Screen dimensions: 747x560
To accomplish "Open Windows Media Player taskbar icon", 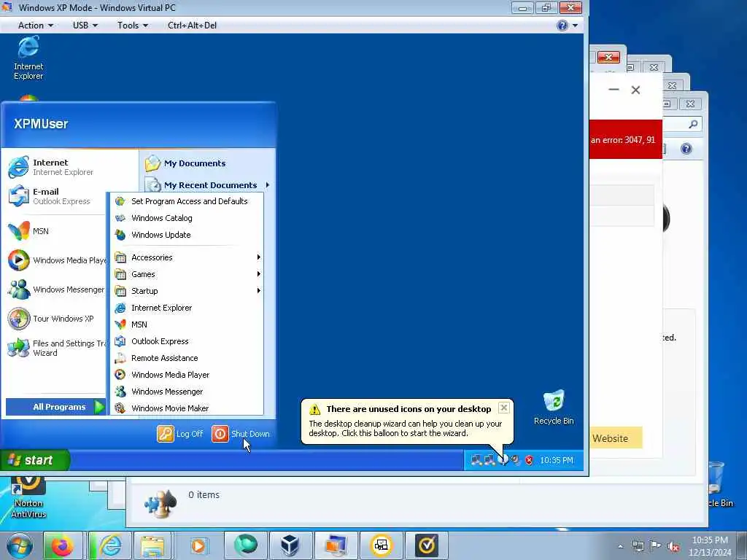I will pos(198,545).
